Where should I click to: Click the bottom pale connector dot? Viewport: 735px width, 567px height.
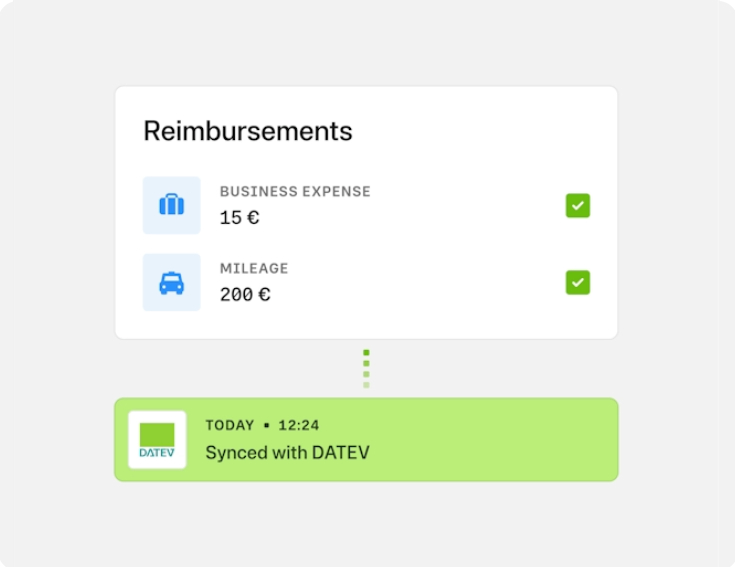click(366, 385)
